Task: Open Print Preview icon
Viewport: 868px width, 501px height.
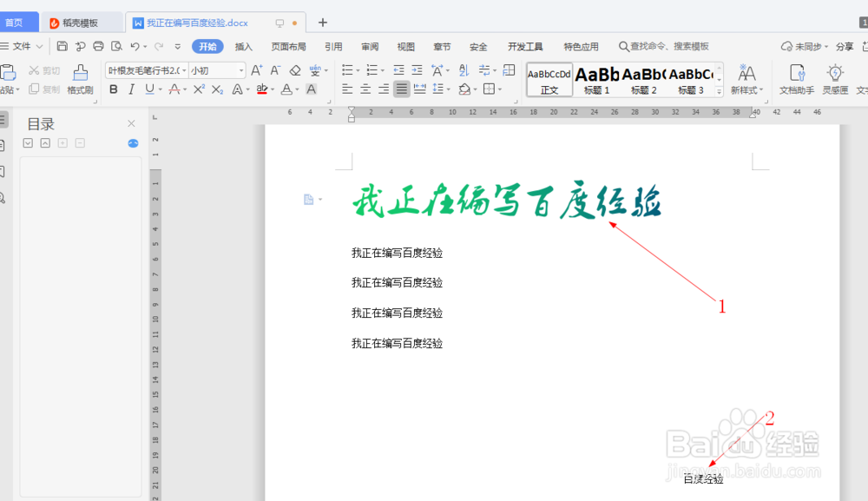Action: point(117,47)
